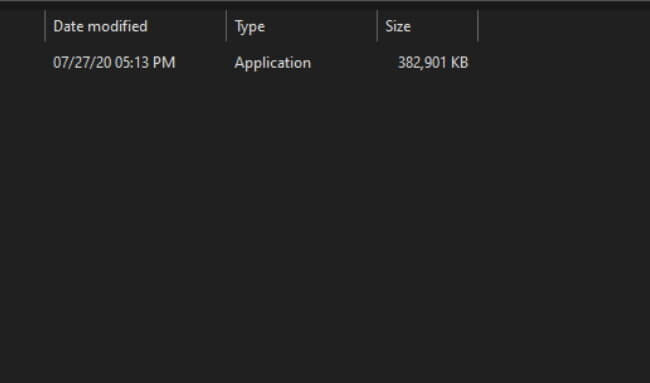Click empty space in the Type header after the label
The width and height of the screenshot is (650, 383).
(x=319, y=26)
